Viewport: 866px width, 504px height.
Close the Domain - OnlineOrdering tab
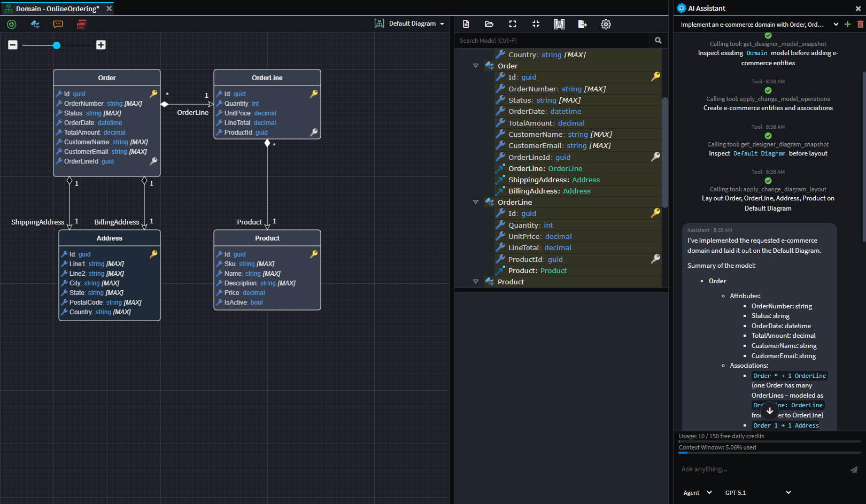click(109, 9)
